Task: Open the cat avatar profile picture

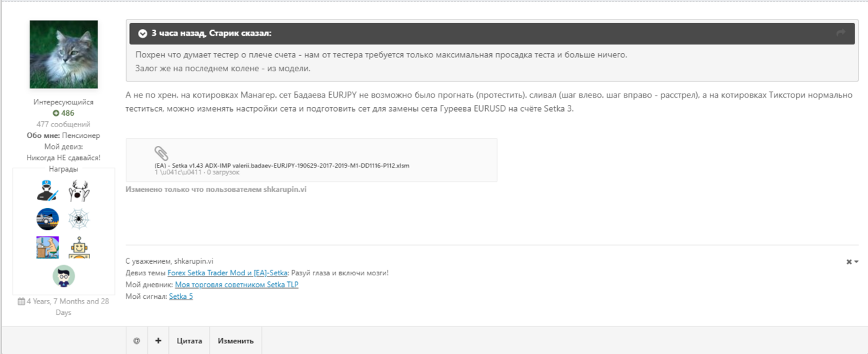Action: [x=64, y=55]
